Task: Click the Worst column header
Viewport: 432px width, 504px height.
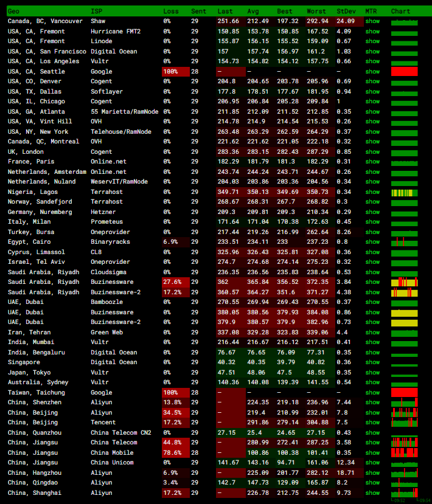Action: (316, 12)
